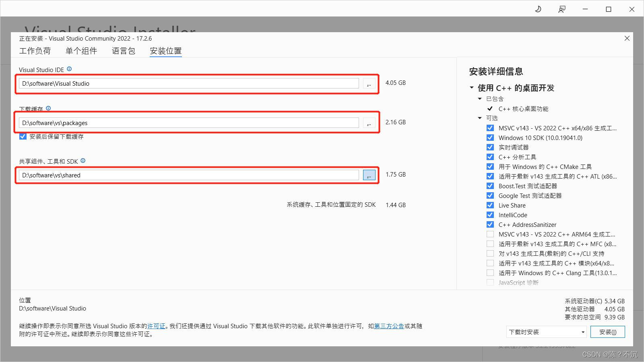Switch to the 工作负荷 tab
The height and width of the screenshot is (362, 644).
click(35, 51)
